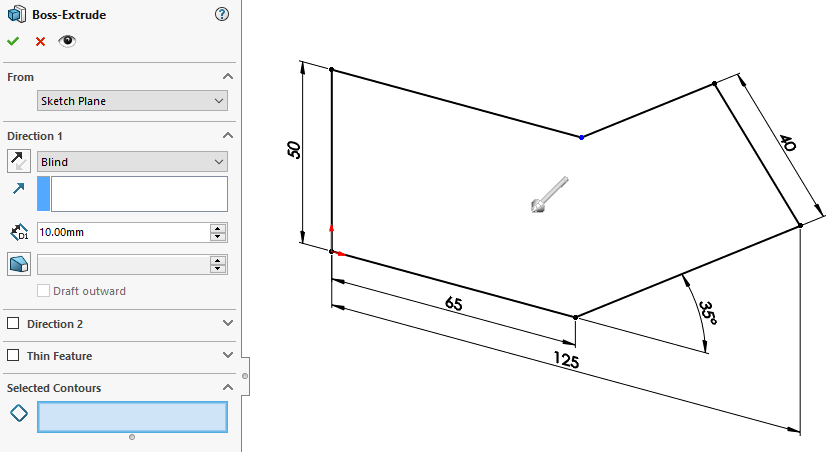Click the 35° angle dimension

pyautogui.click(x=708, y=313)
